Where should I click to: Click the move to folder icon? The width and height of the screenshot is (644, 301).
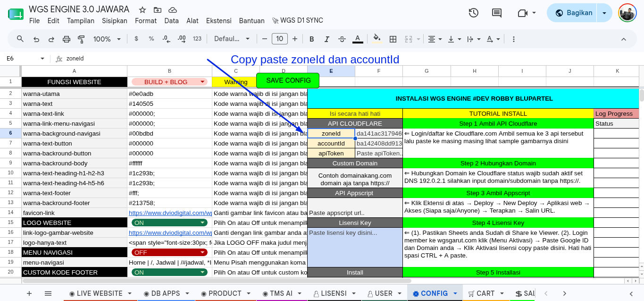click(x=157, y=10)
